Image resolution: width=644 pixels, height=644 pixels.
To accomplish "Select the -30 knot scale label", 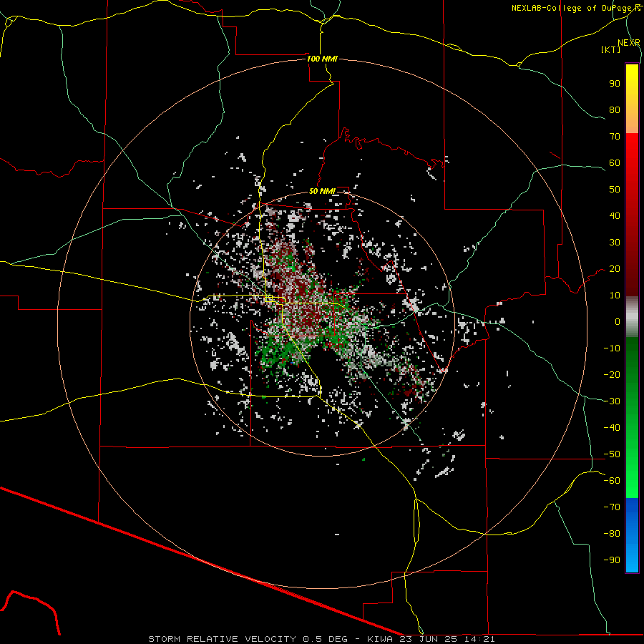I will pos(612,401).
